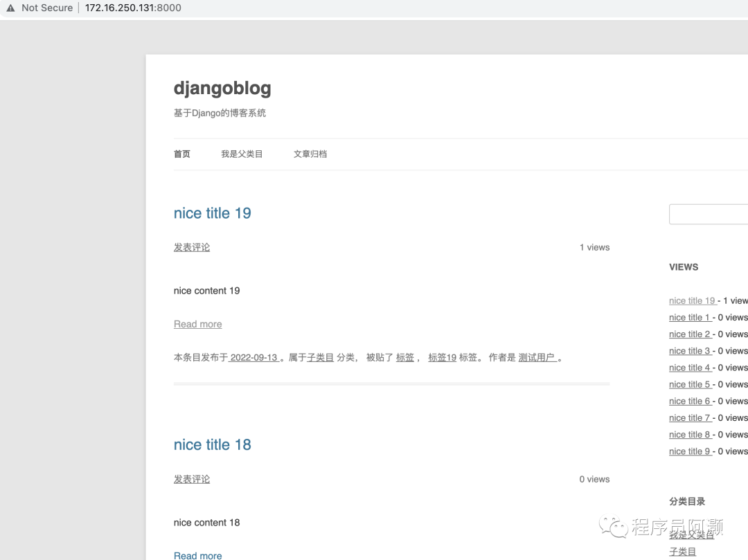Click 发表评论 under nice title 19

192,247
